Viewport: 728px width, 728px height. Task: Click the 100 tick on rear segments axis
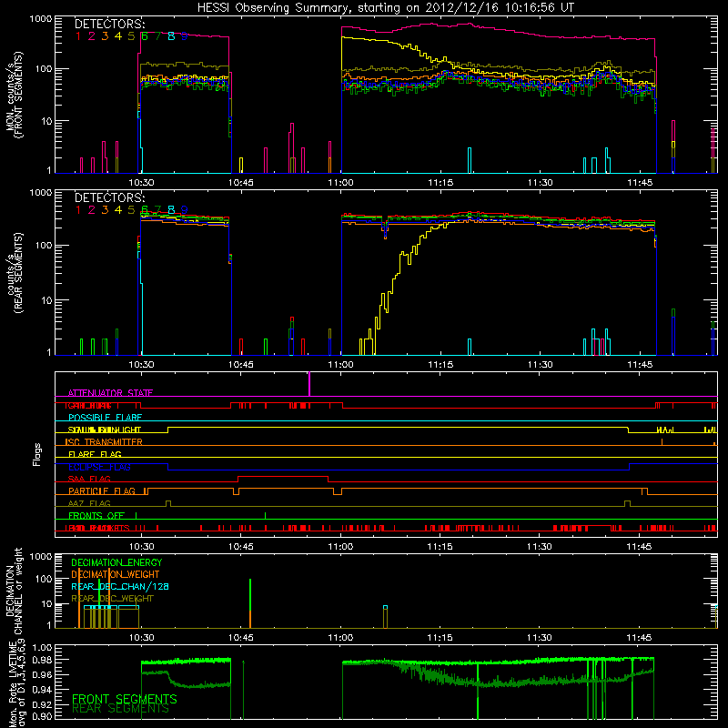pos(43,245)
